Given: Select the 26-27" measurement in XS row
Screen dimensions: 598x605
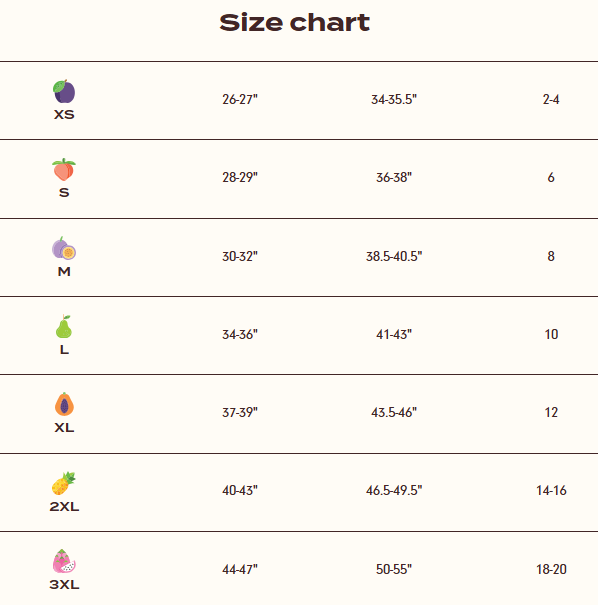Looking at the screenshot, I should click(240, 100).
